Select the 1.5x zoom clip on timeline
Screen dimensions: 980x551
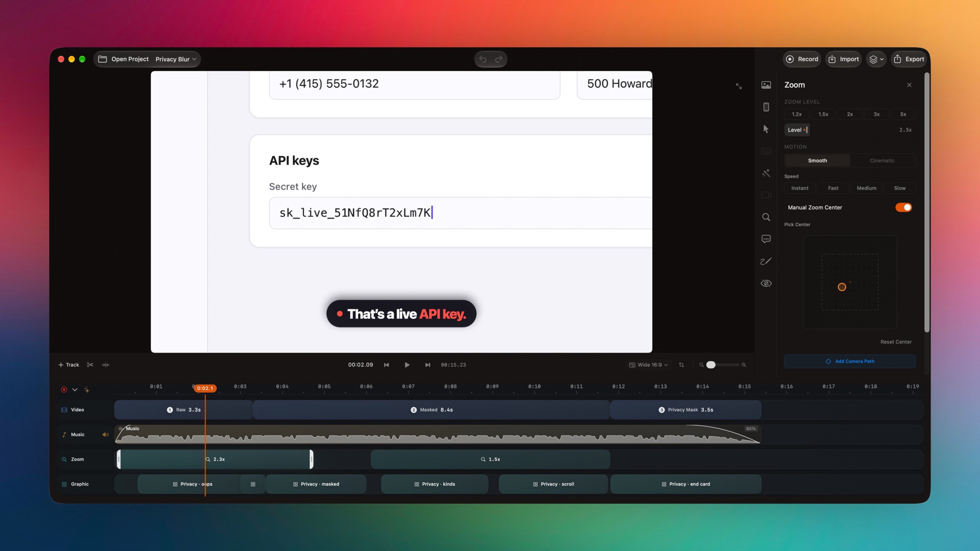point(490,459)
